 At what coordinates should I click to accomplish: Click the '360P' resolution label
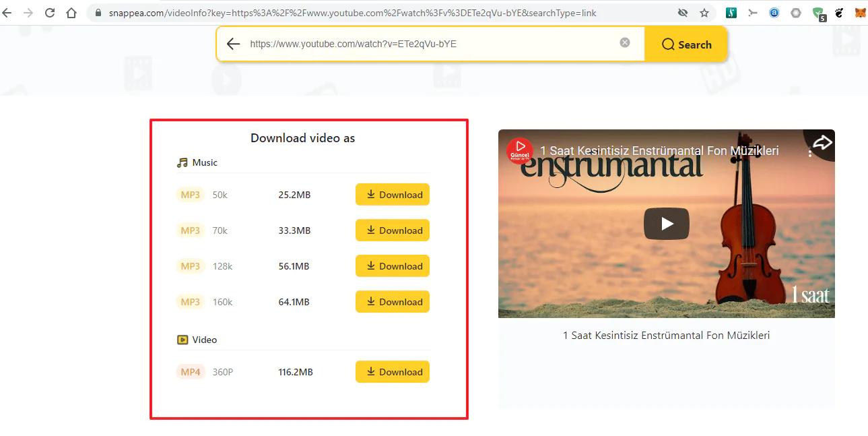tap(223, 372)
